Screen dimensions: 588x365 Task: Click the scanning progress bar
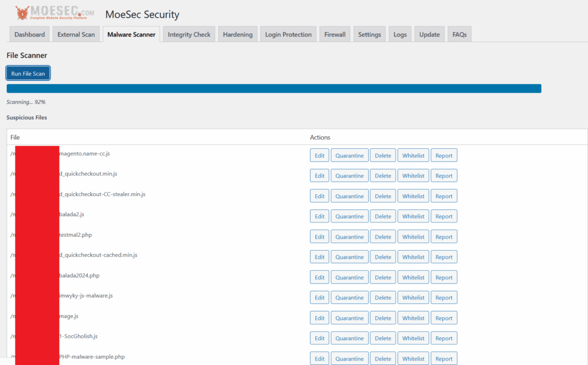click(273, 88)
